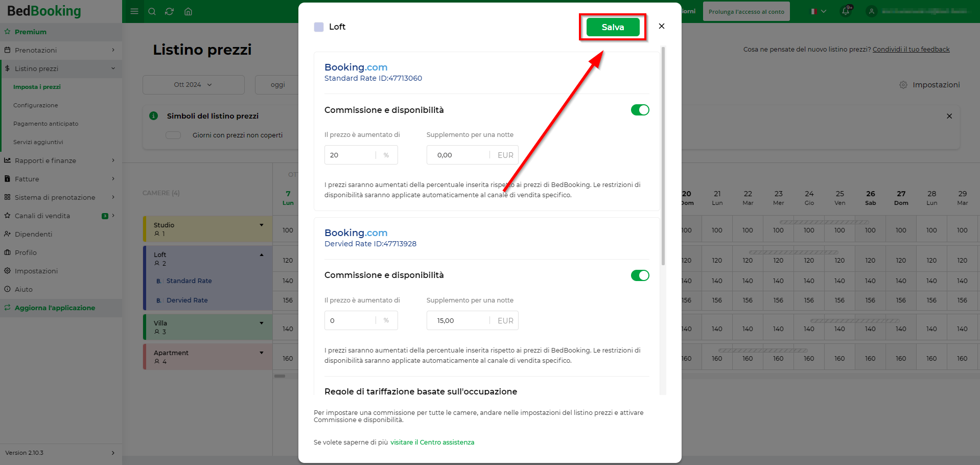Select Imposta i prezzi submenu
The height and width of the screenshot is (465, 980).
[x=37, y=87]
